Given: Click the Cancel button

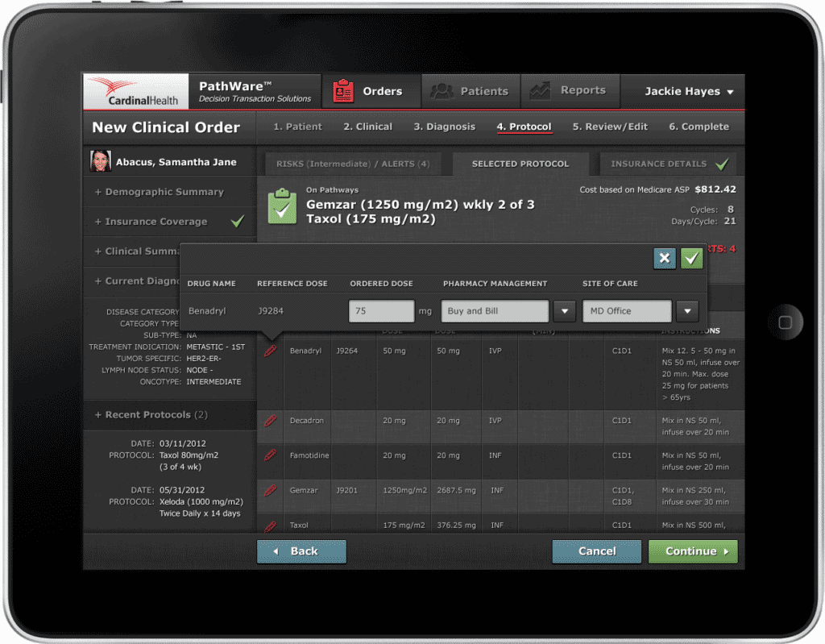Looking at the screenshot, I should [x=597, y=551].
